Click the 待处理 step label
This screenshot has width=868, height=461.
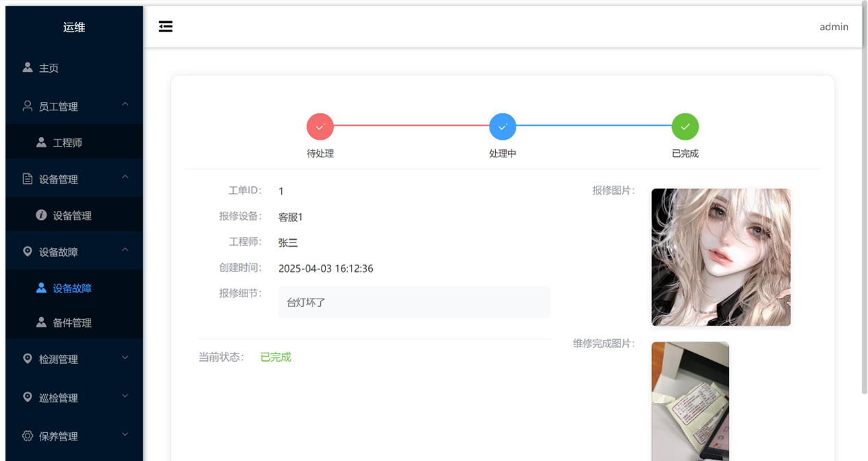(x=320, y=153)
